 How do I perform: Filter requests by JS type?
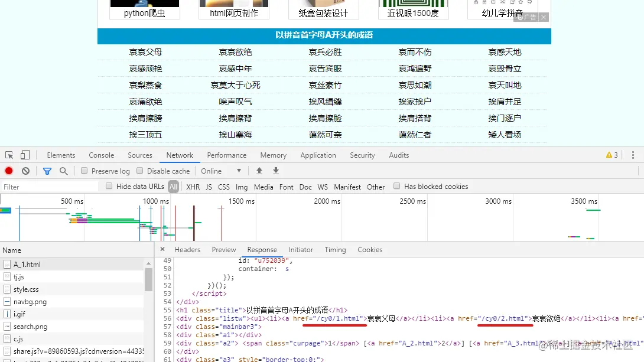coord(209,187)
